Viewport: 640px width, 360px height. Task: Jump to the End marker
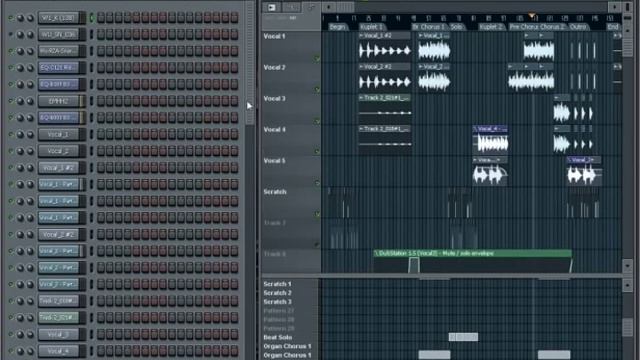point(613,27)
